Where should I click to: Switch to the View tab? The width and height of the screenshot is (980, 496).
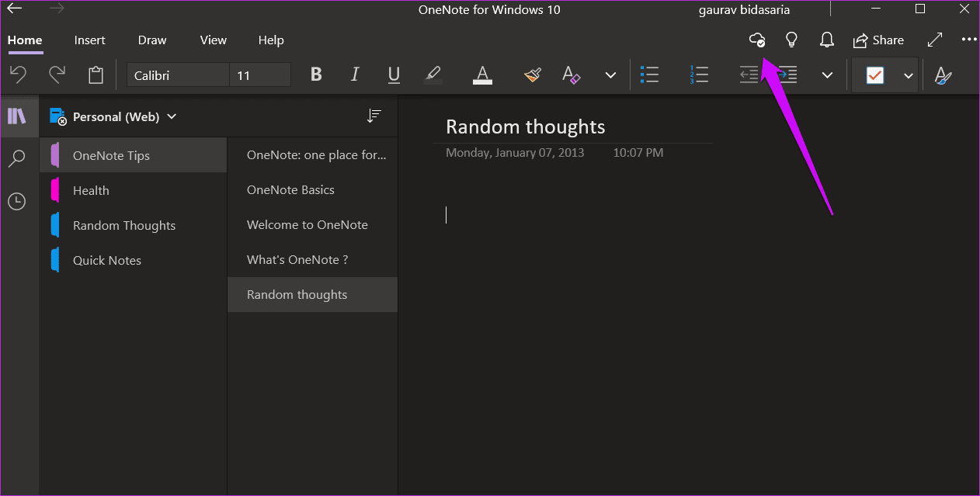pos(214,40)
